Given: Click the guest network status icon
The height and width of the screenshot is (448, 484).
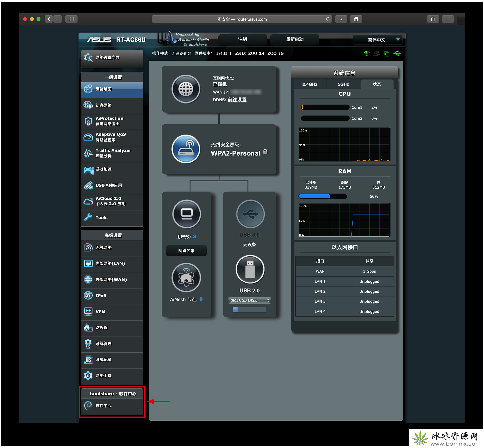Looking at the screenshot, I should (377, 53).
